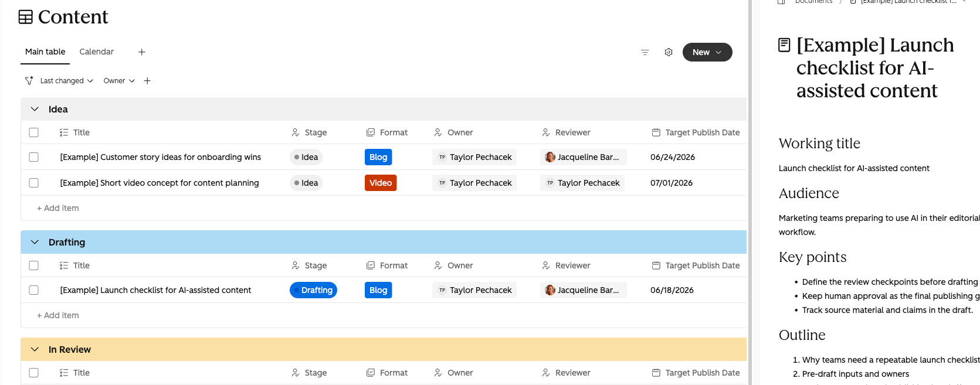Add item to the Drafting group
980x385 pixels.
click(x=58, y=315)
